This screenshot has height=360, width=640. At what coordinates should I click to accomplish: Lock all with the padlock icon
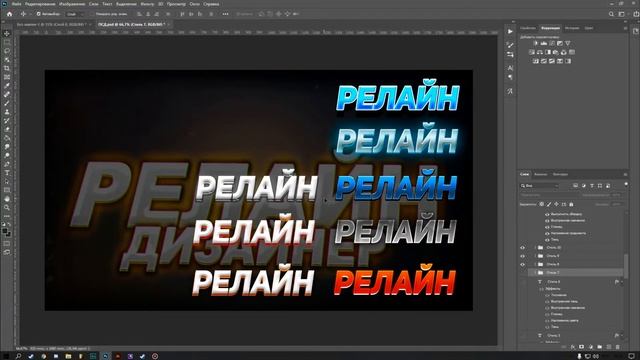[x=571, y=204]
